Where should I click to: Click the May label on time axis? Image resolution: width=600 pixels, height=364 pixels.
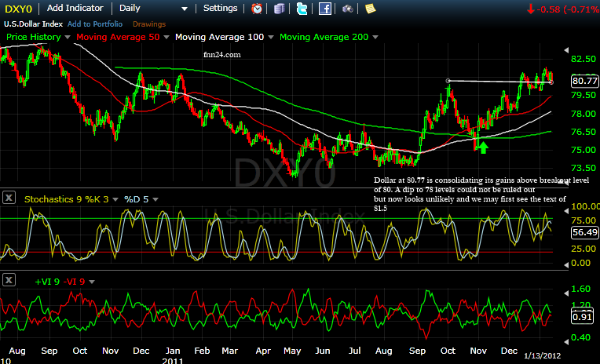tap(292, 351)
